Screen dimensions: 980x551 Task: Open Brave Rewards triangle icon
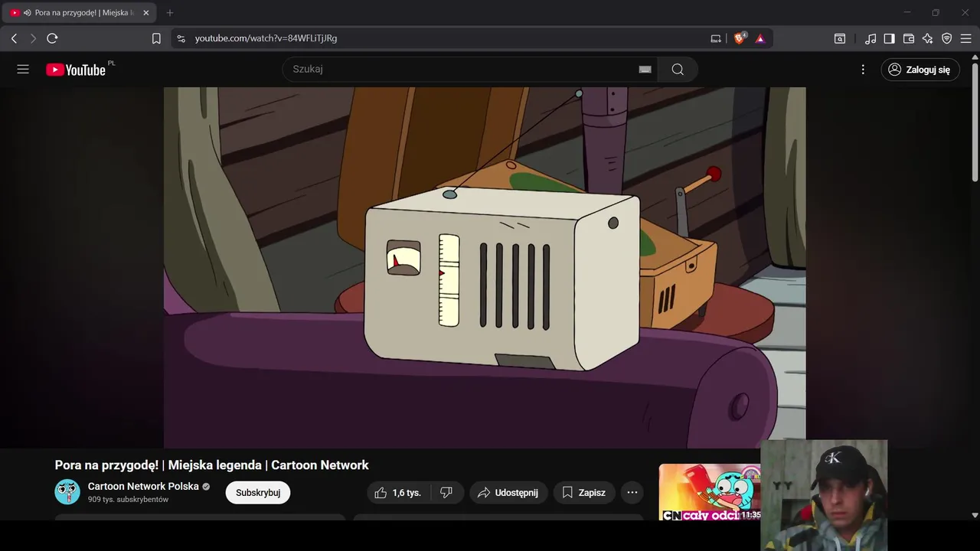760,38
